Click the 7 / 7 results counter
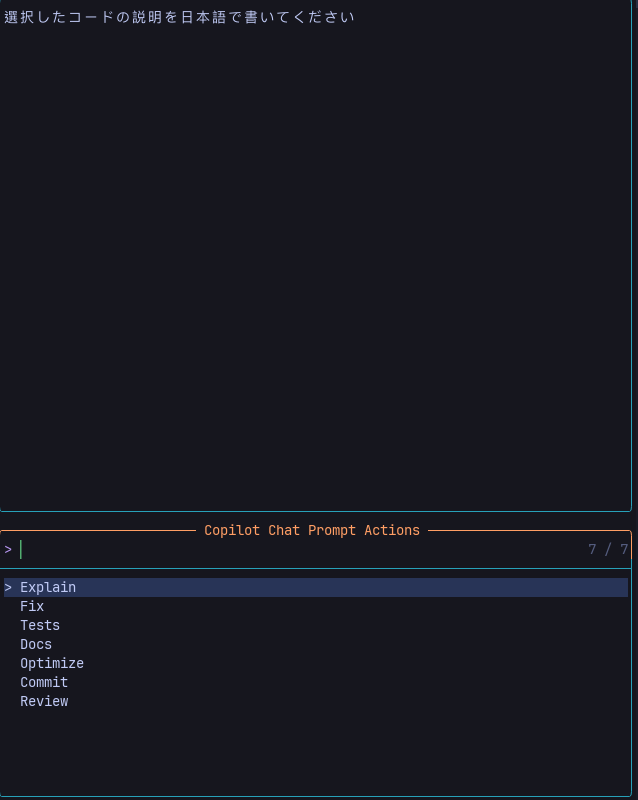This screenshot has height=800, width=638. [x=608, y=550]
